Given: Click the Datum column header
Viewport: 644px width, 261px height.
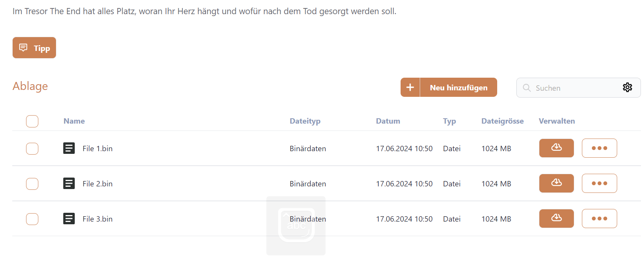Looking at the screenshot, I should tap(388, 121).
